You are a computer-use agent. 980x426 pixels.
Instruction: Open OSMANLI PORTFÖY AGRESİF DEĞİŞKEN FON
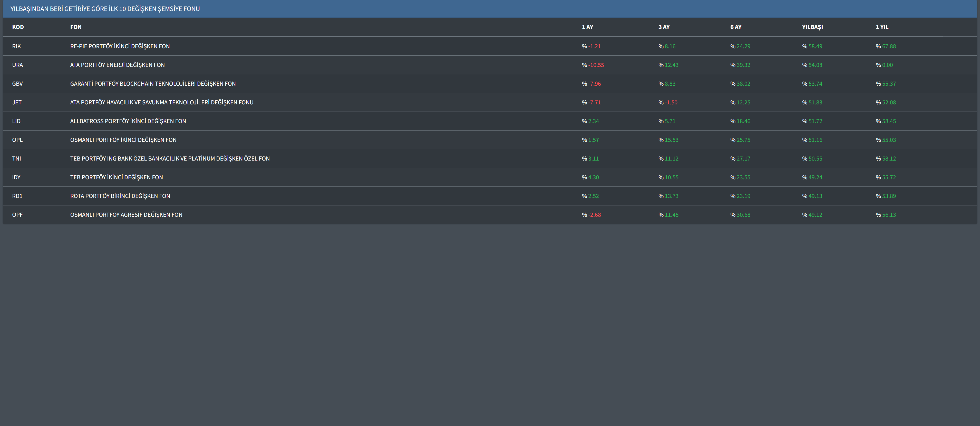126,215
